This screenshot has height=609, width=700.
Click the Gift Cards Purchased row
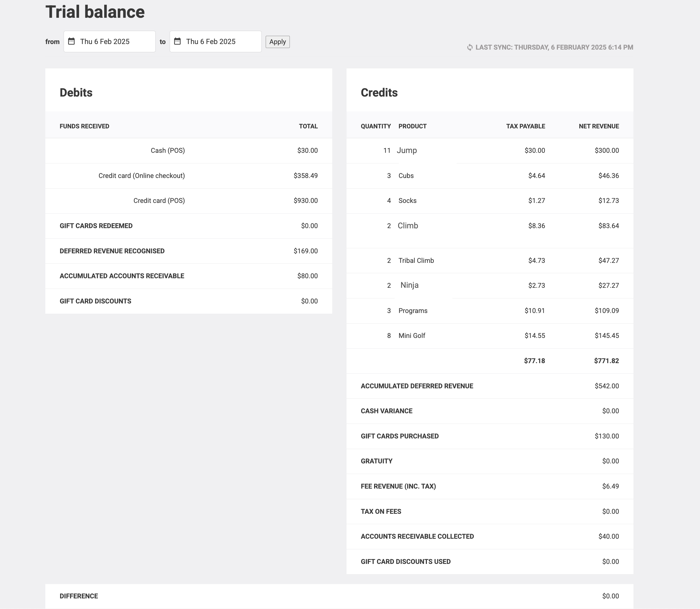coord(399,436)
